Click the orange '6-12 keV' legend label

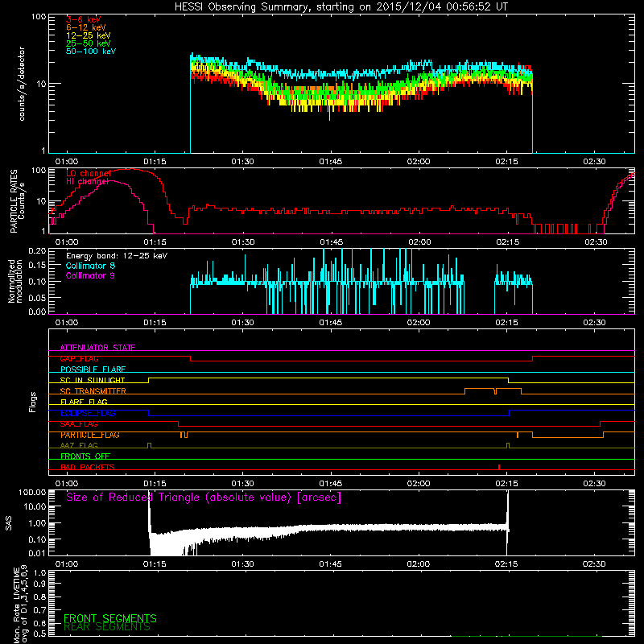(86, 27)
